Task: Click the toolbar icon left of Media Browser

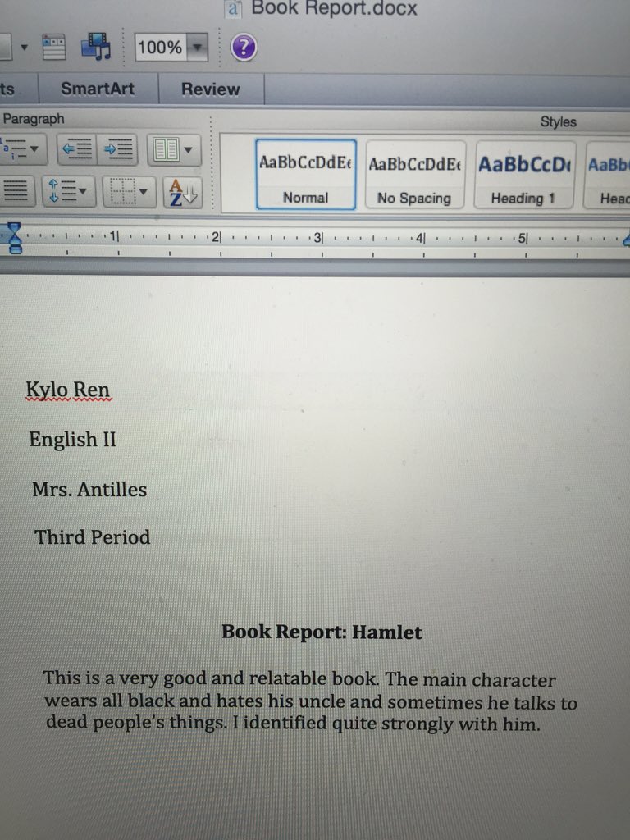Action: pos(53,47)
